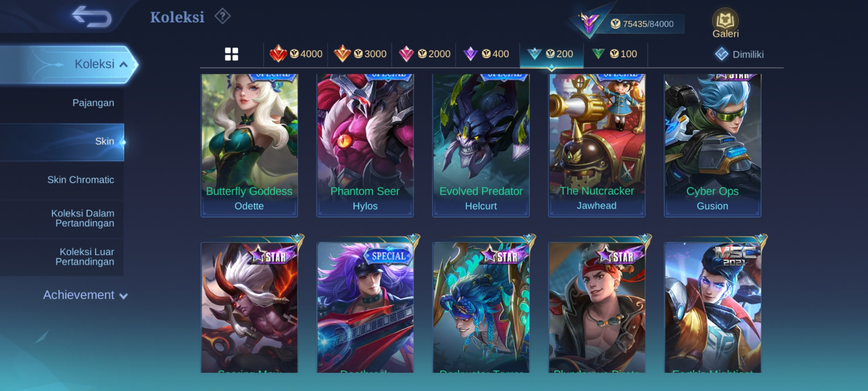The image size is (868, 391).
Task: Go back using the return arrow
Action: pos(92,17)
